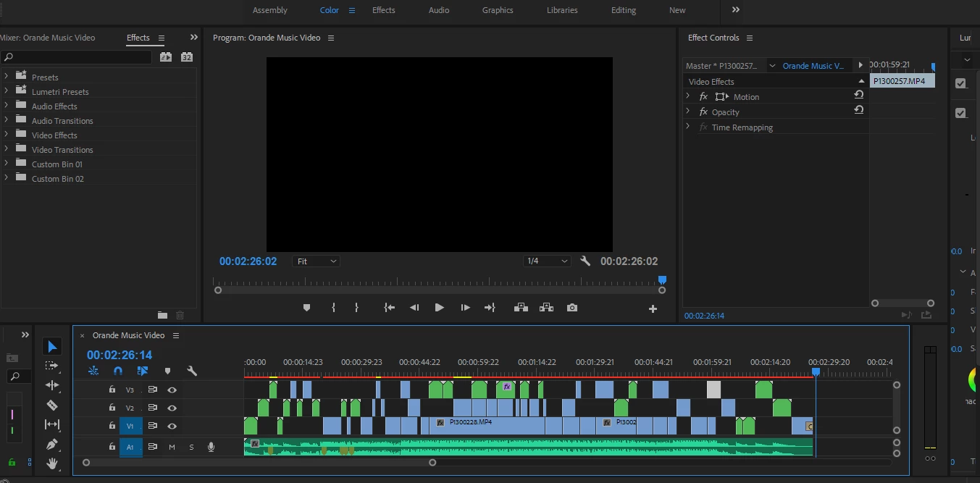Select the Selection tool arrow
The width and height of the screenshot is (980, 483).
point(51,347)
